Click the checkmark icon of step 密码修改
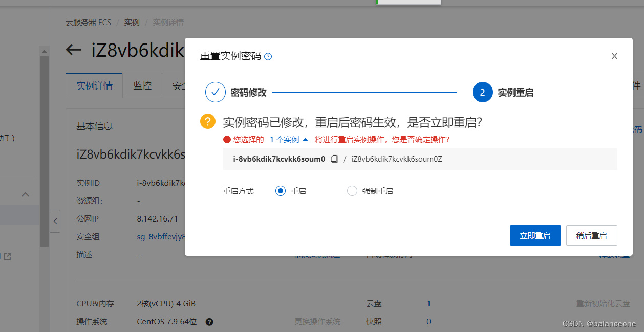Viewport: 644px width, 332px height. (215, 92)
